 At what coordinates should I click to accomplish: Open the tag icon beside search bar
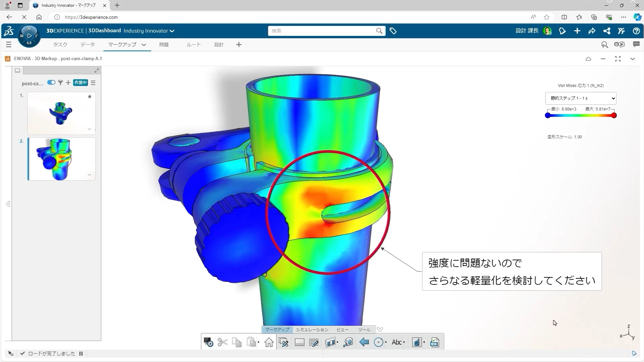393,31
